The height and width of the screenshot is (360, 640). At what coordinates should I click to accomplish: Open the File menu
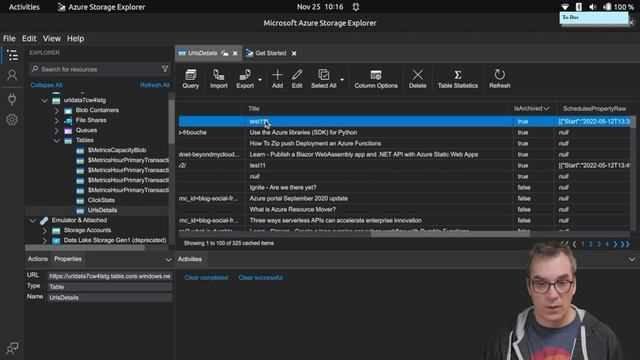click(x=9, y=38)
